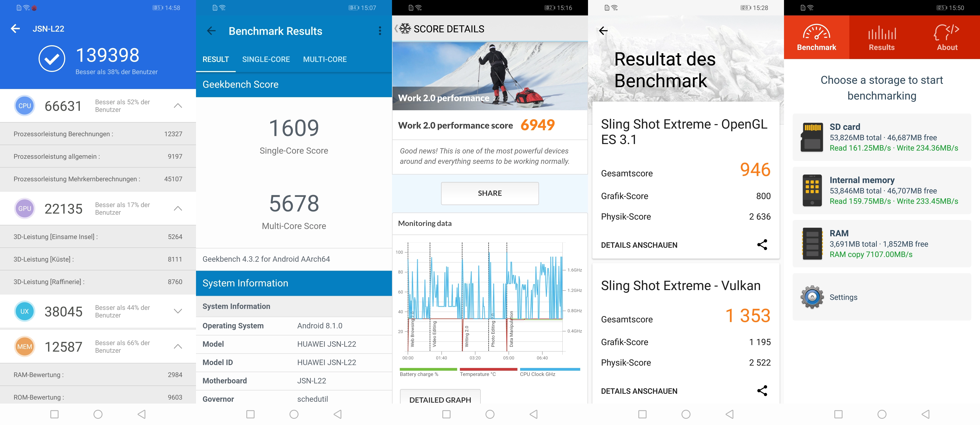Collapse the CPU score section
The height and width of the screenshot is (425, 980).
click(x=178, y=106)
